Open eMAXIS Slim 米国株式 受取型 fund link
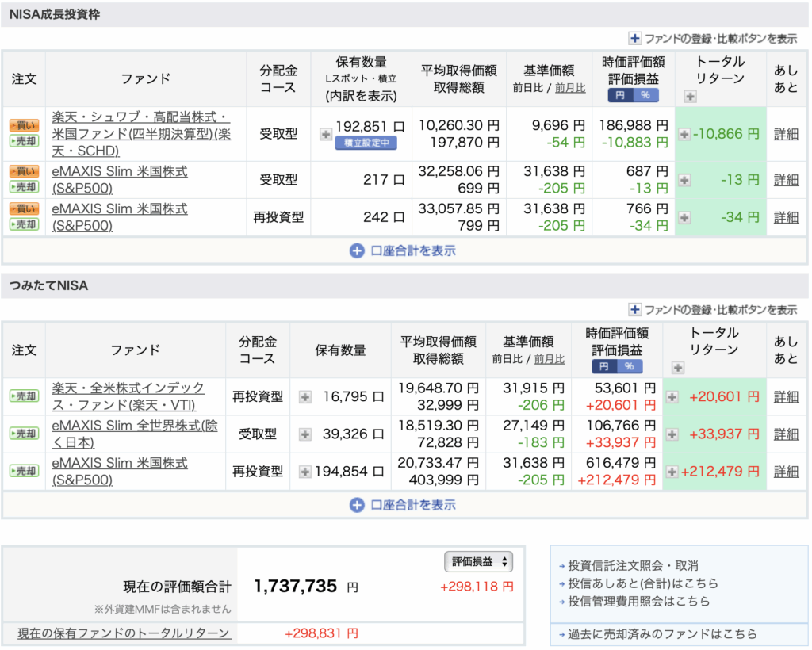Viewport: 812px width, 650px height. pyautogui.click(x=120, y=180)
